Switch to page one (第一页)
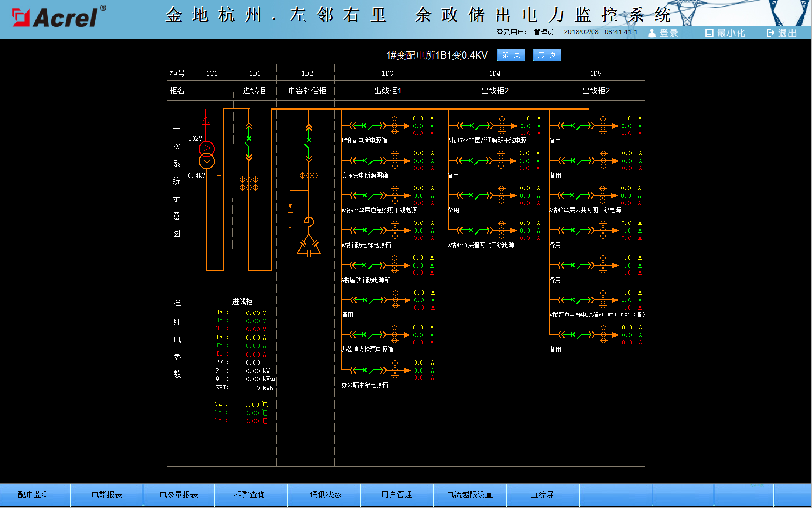 click(x=511, y=55)
